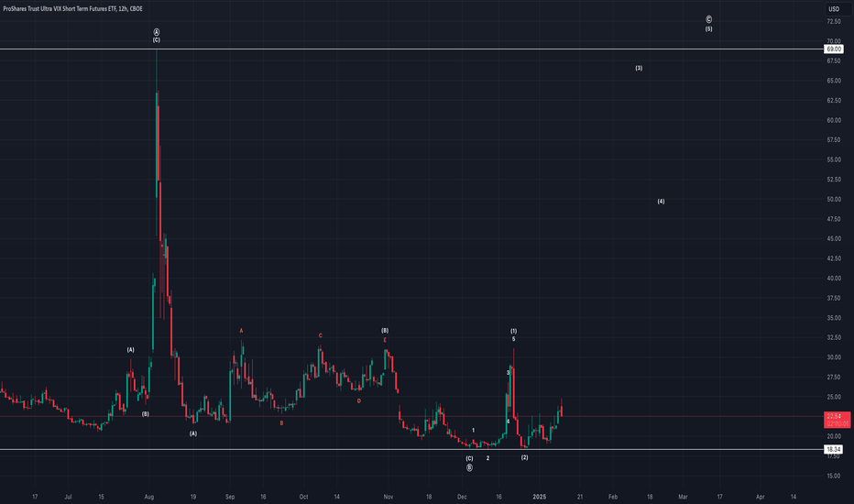This screenshot has width=854, height=504.
Task: Click the 21 date label on time axis
Action: pyautogui.click(x=580, y=497)
